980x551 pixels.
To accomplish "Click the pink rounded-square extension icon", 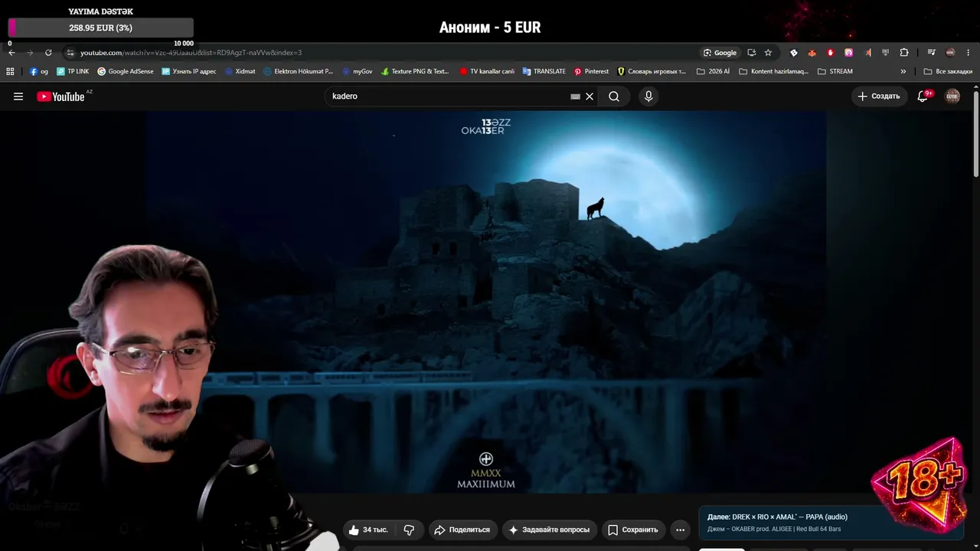I will [849, 53].
